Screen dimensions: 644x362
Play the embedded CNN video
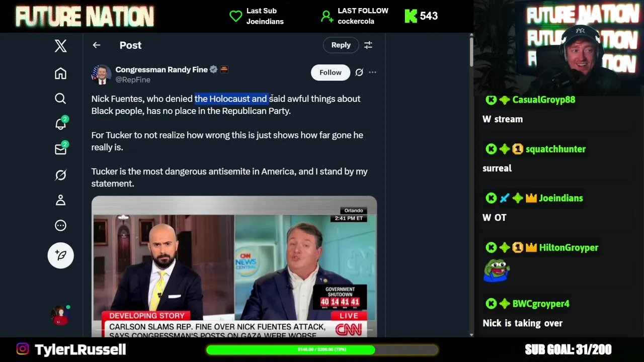(x=234, y=266)
